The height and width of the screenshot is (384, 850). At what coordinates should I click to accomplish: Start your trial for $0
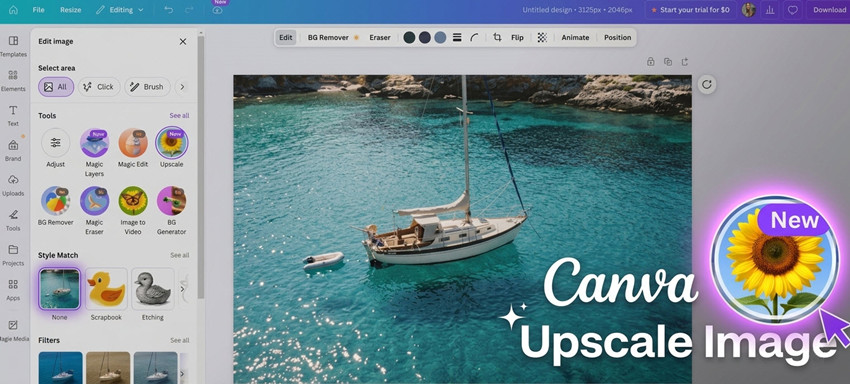[x=690, y=10]
